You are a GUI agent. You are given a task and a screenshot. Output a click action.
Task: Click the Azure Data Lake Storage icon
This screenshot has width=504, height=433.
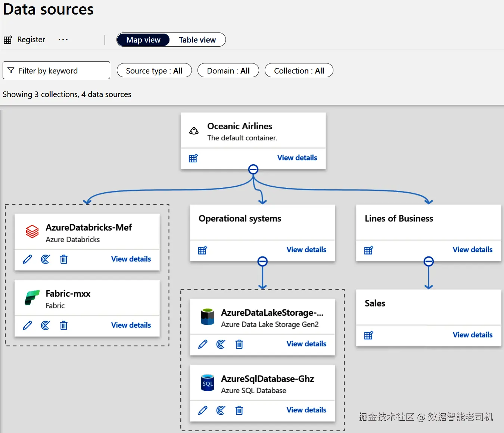[x=208, y=317]
